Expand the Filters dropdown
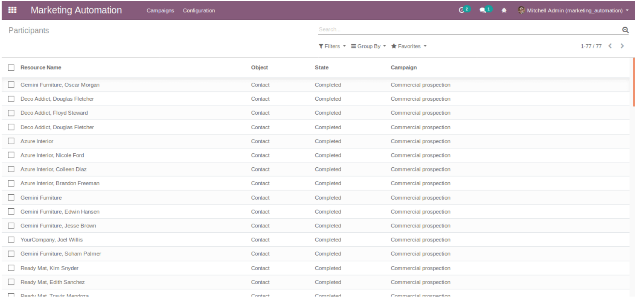 click(x=332, y=46)
